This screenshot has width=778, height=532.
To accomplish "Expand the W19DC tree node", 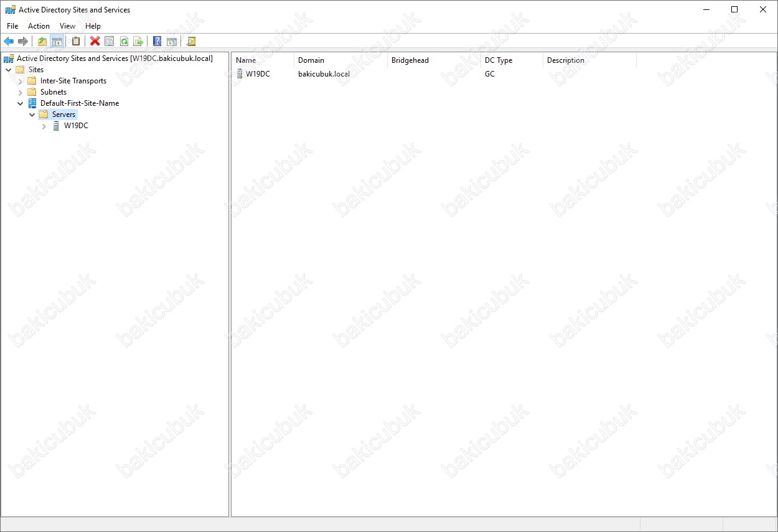I will point(44,126).
